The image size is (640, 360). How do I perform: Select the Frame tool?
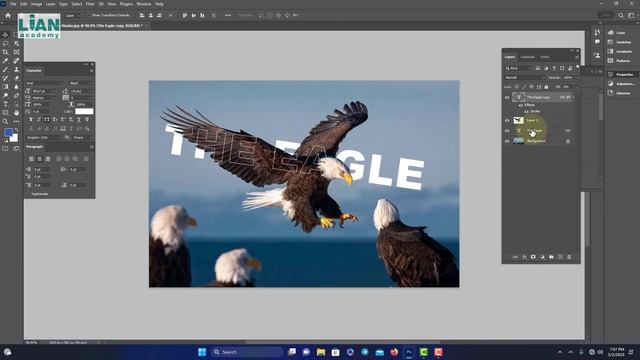pos(16,52)
